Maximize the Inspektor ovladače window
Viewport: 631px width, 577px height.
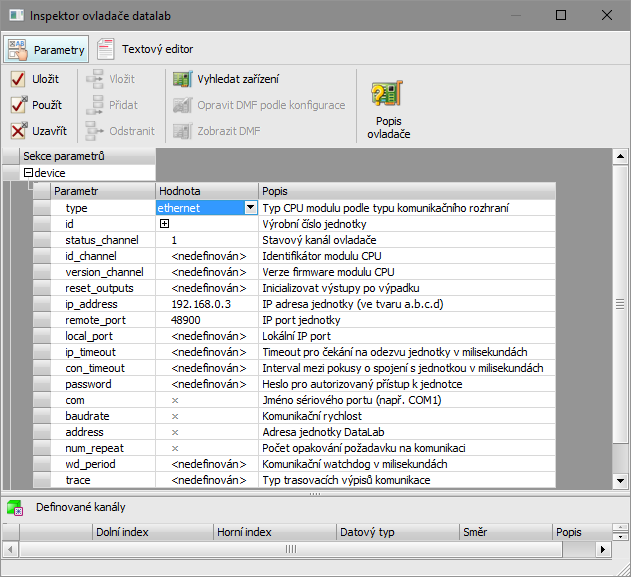(561, 15)
